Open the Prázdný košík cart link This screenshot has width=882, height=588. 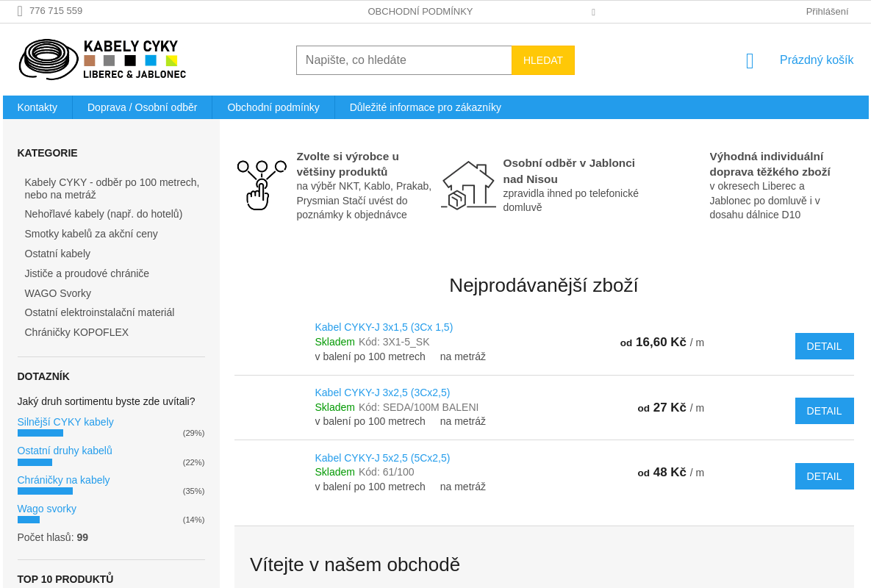(x=817, y=60)
